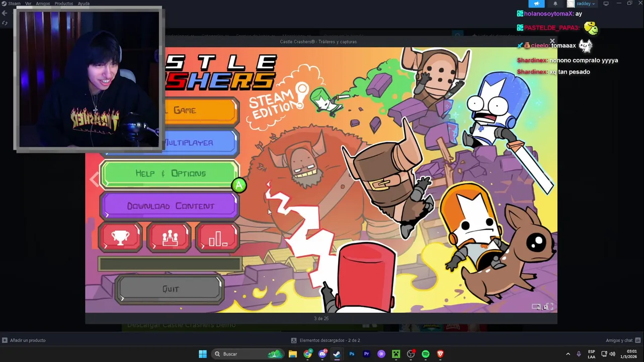The width and height of the screenshot is (644, 362).
Task: Open Brave browser from taskbar
Action: click(440, 354)
